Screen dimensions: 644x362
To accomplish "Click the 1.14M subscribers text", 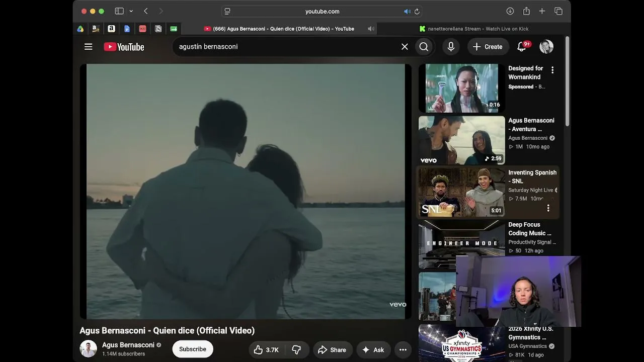I will [x=123, y=354].
